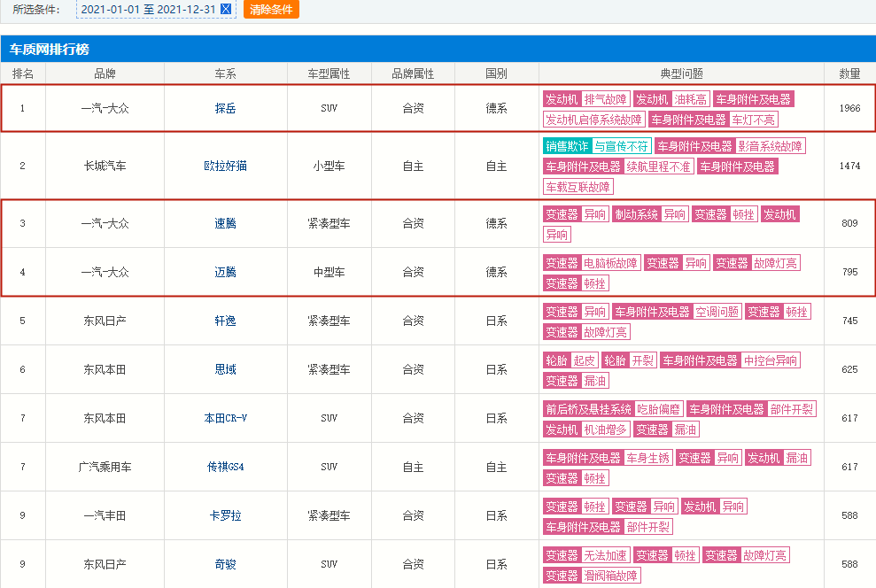Click the date range text 2021-01-01 至 2021-12-31
Screen dimensions: 876x588
[x=148, y=9]
